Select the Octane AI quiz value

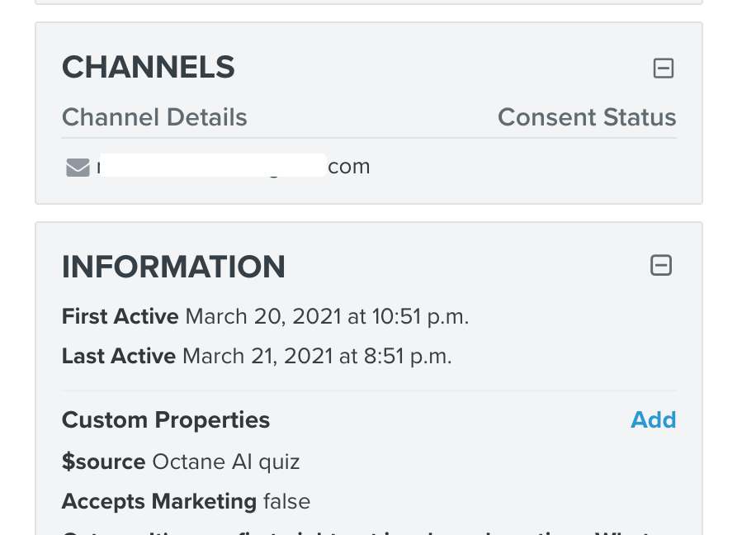point(226,462)
